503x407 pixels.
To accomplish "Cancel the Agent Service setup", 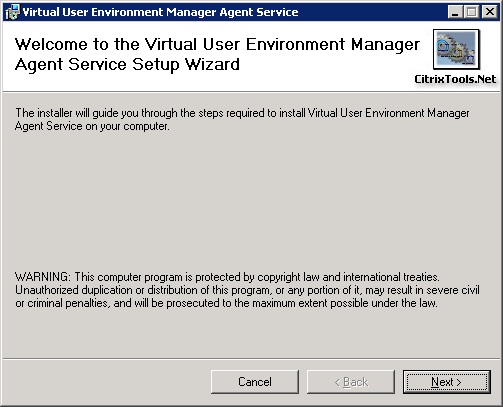I will click(x=255, y=382).
